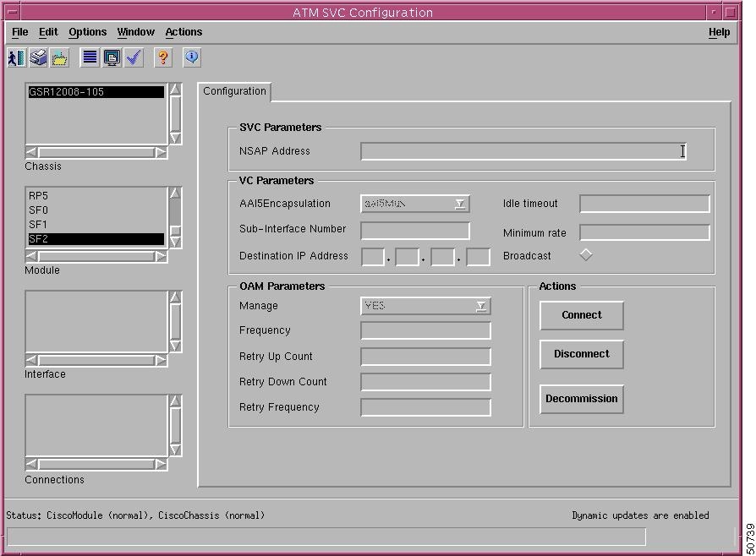This screenshot has height=556, width=756.
Task: Click the Connections list horizontal scrollbar track
Action: (96, 464)
